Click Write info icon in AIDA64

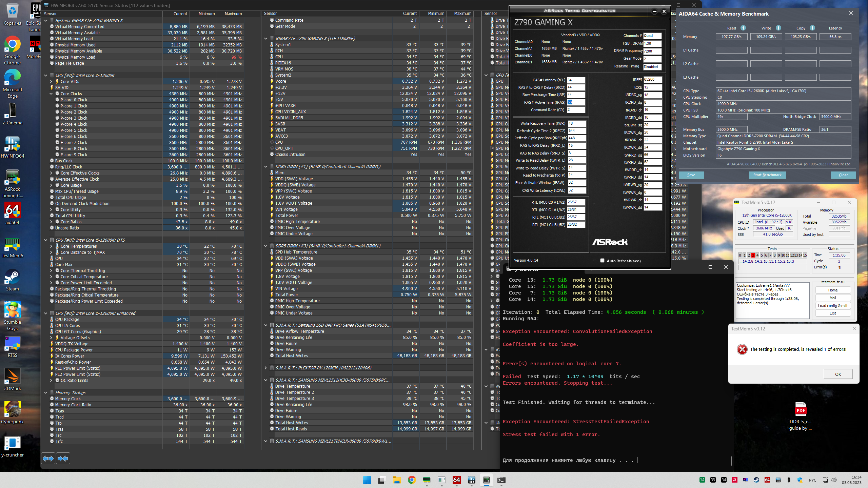pyautogui.click(x=778, y=28)
